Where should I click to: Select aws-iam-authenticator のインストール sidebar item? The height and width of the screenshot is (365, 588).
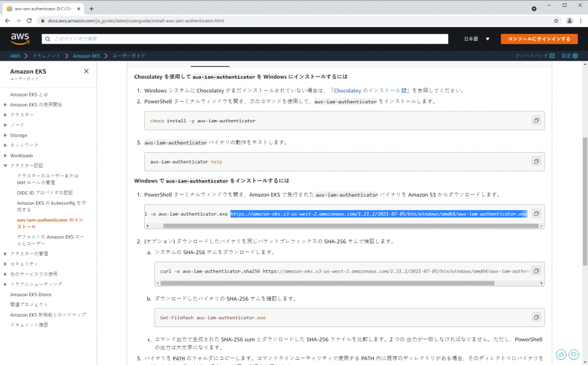point(50,223)
